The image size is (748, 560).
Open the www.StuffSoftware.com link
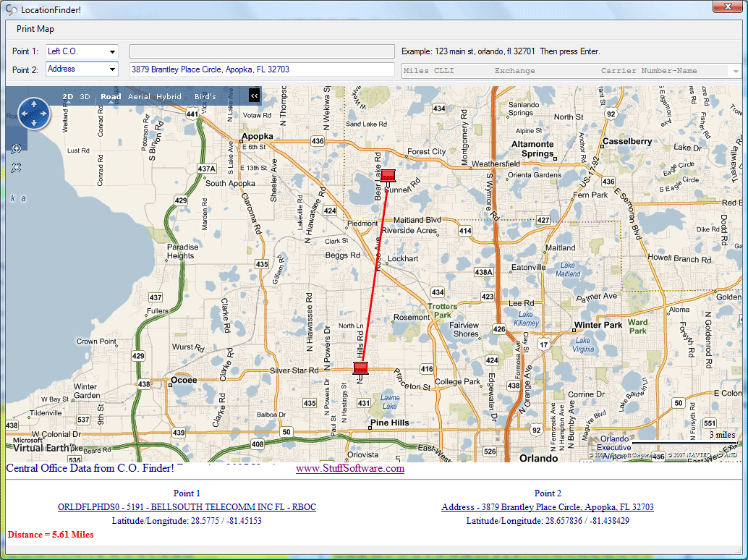[350, 468]
